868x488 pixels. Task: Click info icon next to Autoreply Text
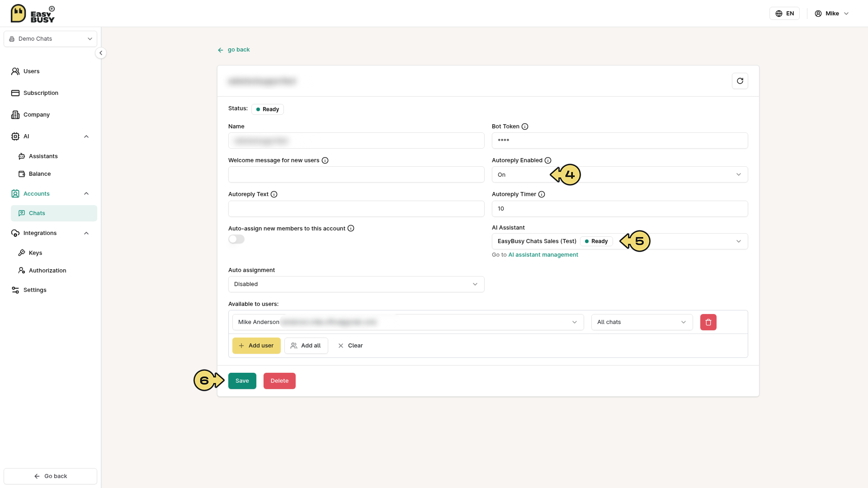(x=274, y=194)
